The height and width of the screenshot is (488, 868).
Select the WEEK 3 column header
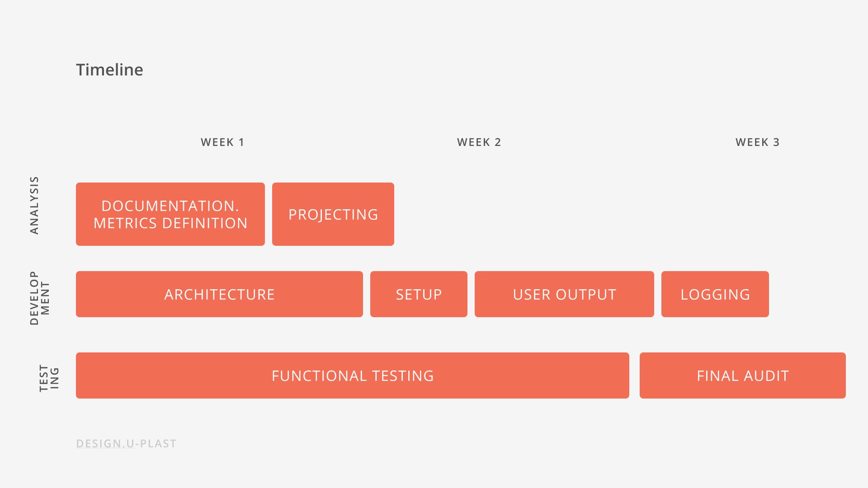pyautogui.click(x=757, y=142)
